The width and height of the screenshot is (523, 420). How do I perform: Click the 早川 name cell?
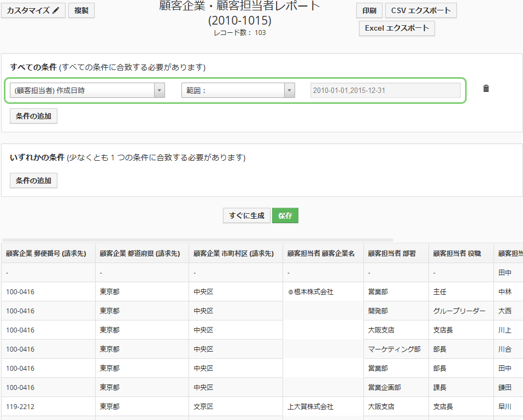(508, 406)
